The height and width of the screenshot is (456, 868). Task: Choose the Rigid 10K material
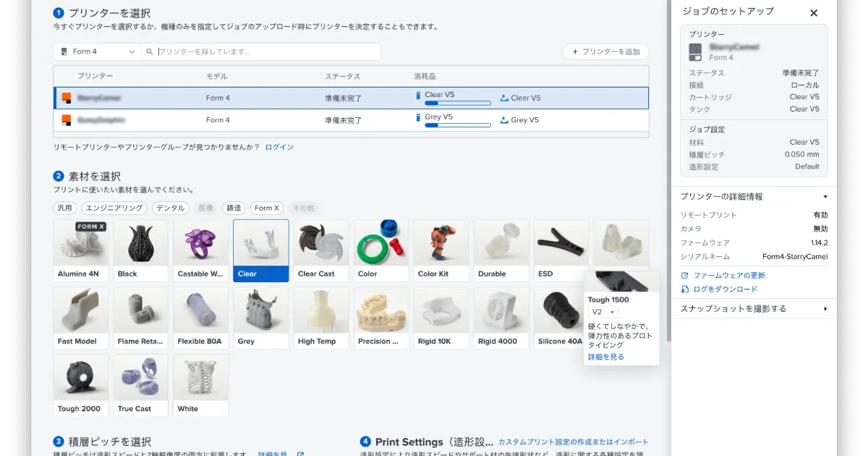pos(441,318)
